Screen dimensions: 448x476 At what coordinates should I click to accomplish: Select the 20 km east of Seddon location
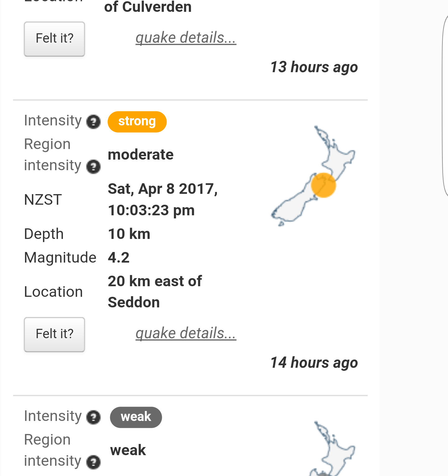(155, 292)
